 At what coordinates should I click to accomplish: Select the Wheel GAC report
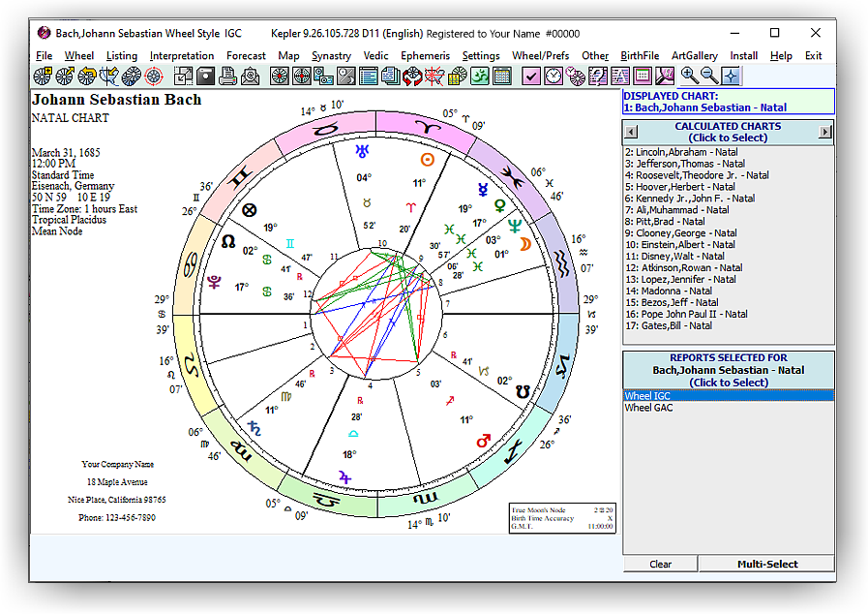[649, 408]
